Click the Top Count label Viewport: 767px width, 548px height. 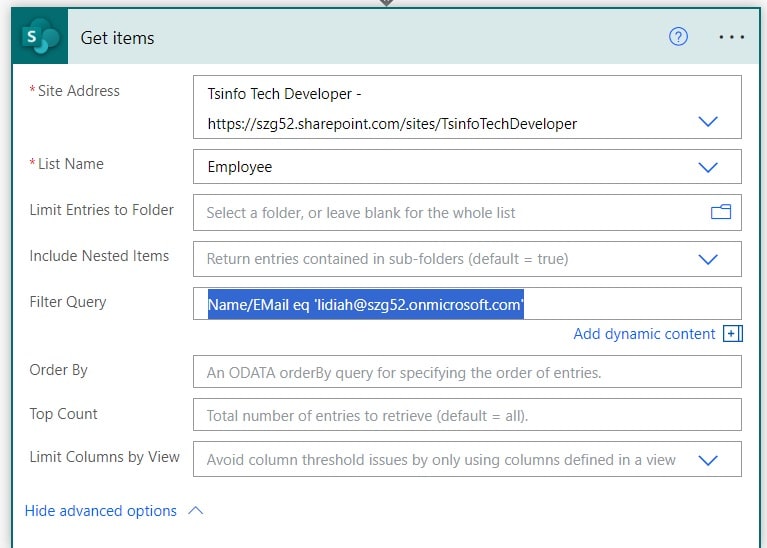(x=63, y=414)
